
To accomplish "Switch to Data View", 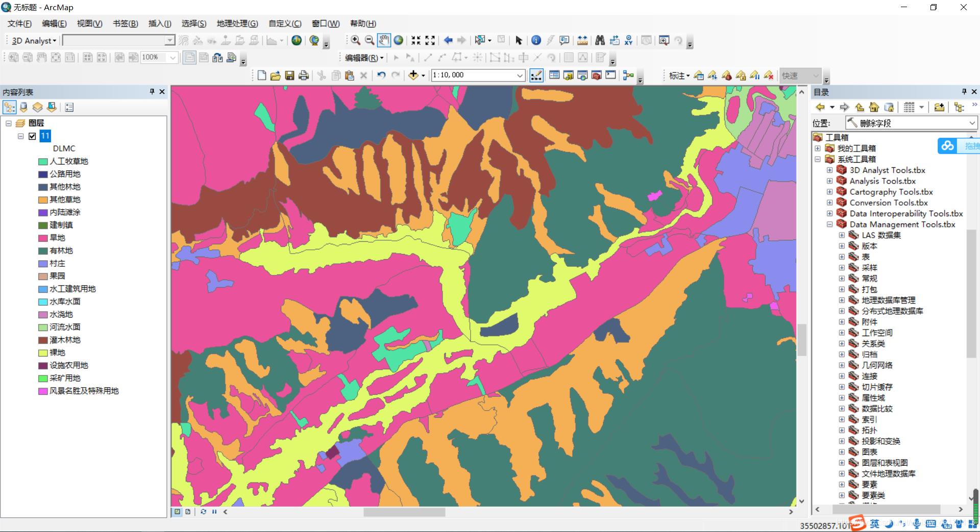I will coord(177,512).
